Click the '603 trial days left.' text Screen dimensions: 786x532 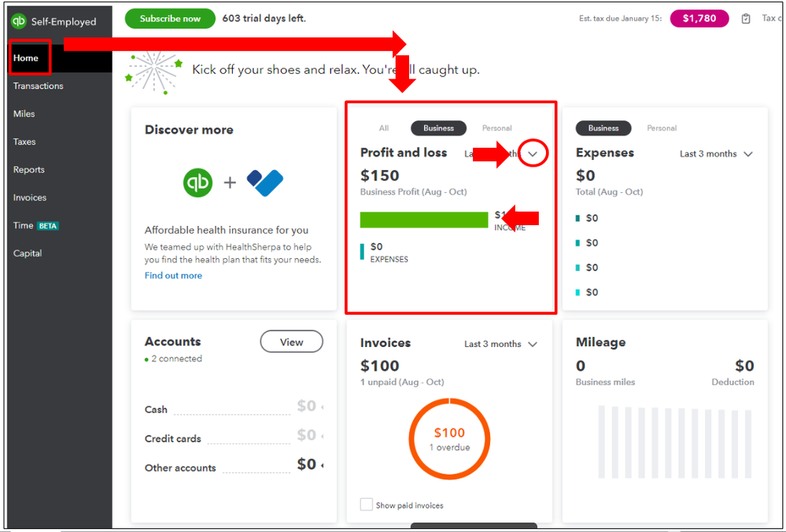point(264,19)
